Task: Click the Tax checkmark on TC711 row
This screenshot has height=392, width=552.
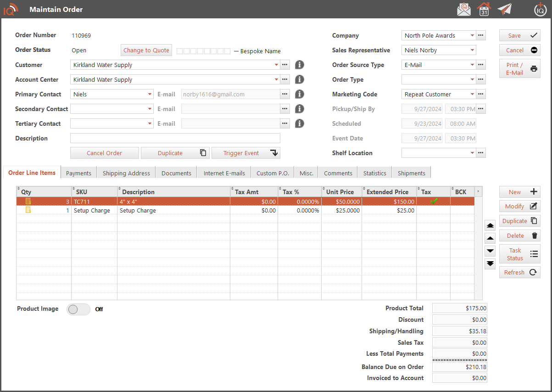Action: pyautogui.click(x=434, y=201)
